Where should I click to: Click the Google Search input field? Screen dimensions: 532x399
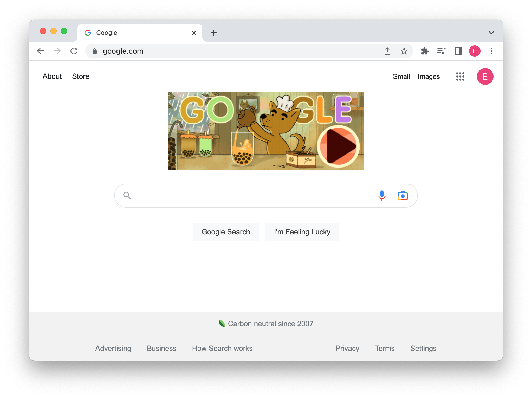[265, 195]
